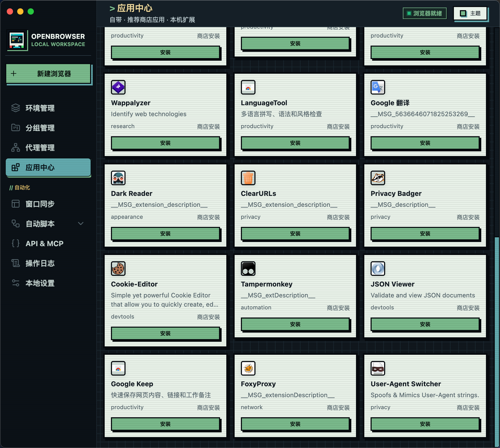Open API & MCP section

(x=48, y=243)
